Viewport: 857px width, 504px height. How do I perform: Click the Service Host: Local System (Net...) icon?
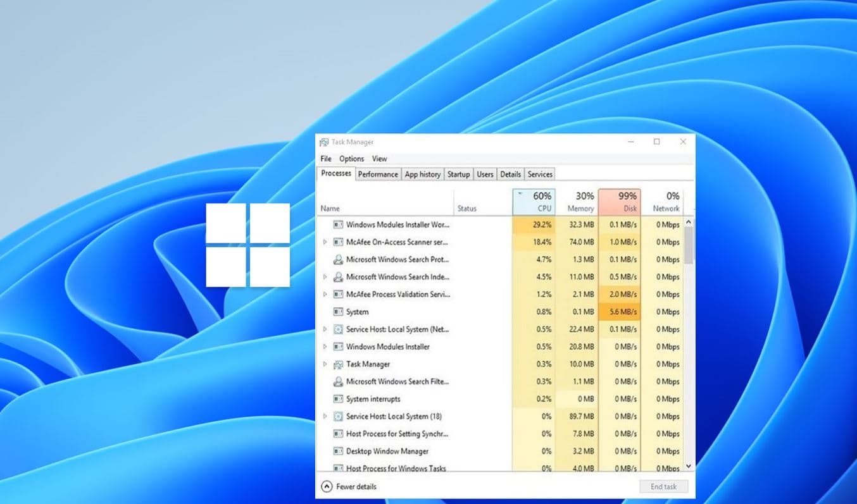(338, 329)
